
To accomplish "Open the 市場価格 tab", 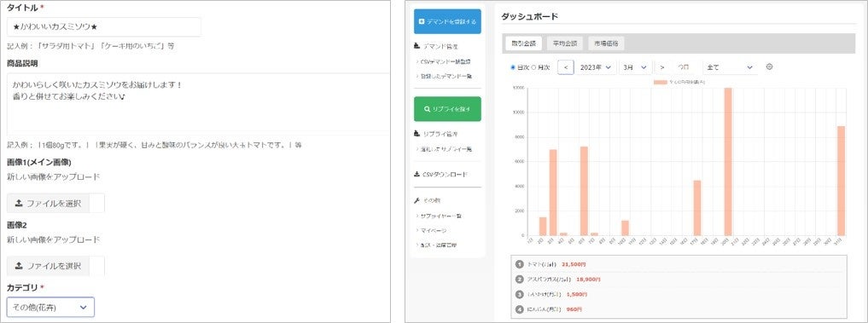I will point(606,43).
